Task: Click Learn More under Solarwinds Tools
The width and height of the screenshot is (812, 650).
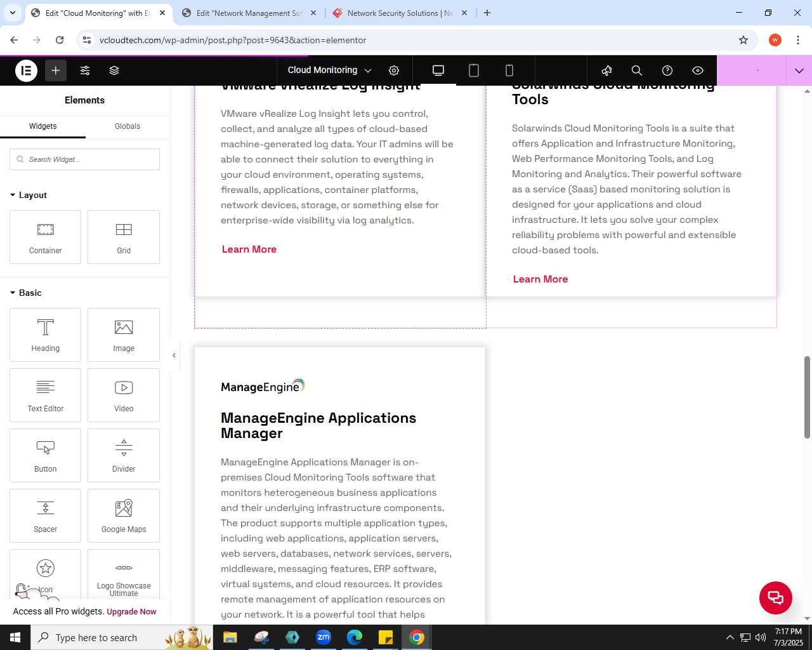Action: tap(540, 279)
